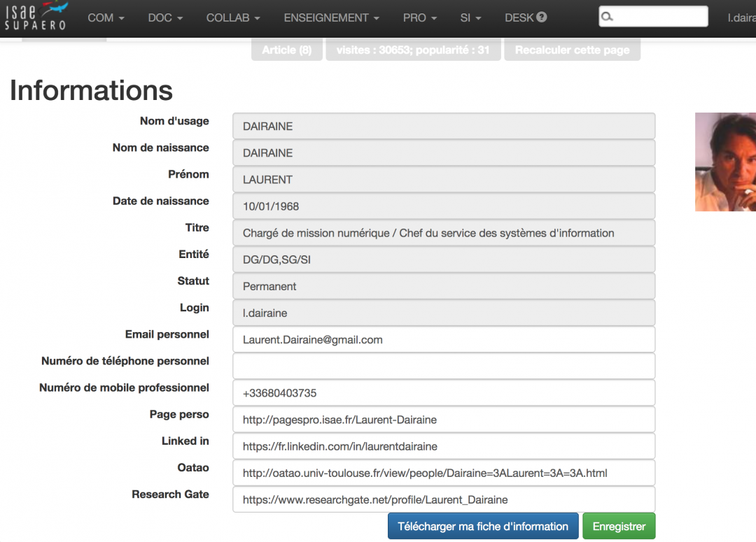
Task: Click the Article (8) button
Action: point(286,50)
